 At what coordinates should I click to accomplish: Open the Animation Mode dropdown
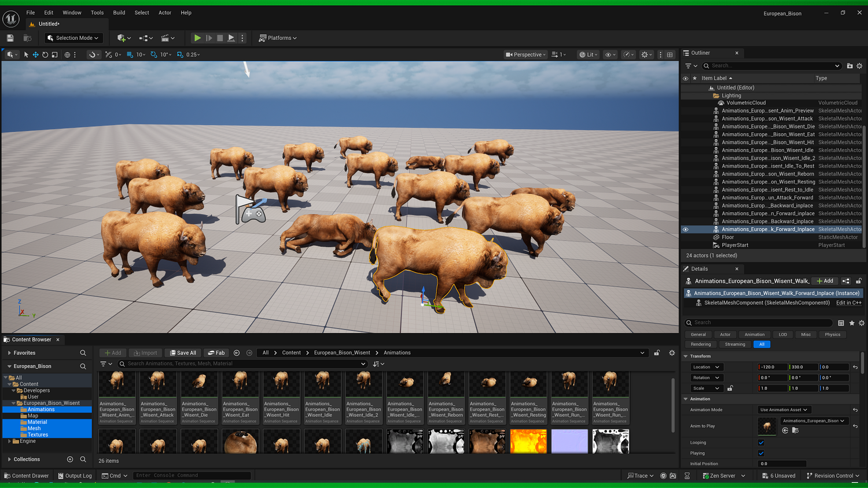coord(784,410)
